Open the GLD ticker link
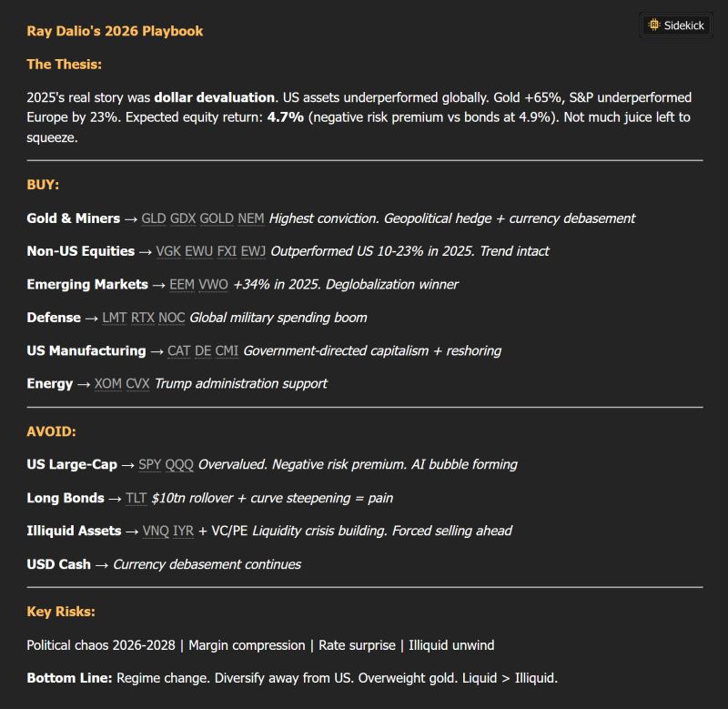 pyautogui.click(x=154, y=218)
